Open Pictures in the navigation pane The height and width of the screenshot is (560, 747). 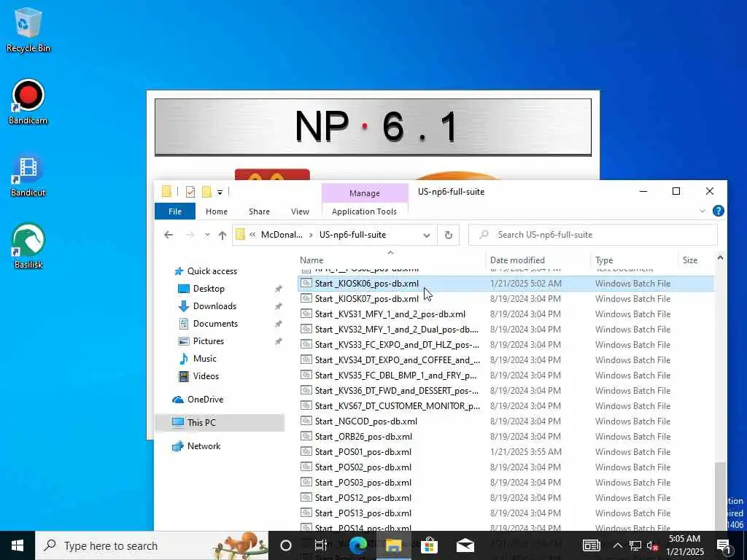coord(208,341)
